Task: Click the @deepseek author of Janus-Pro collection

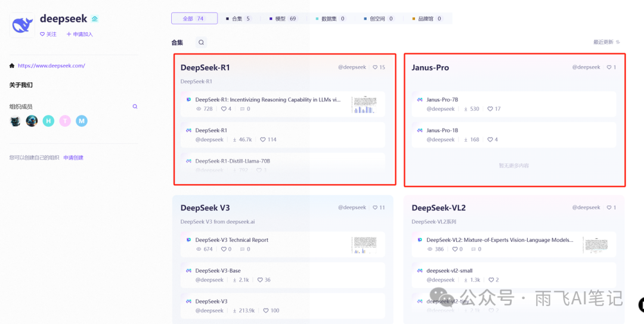Action: point(587,67)
